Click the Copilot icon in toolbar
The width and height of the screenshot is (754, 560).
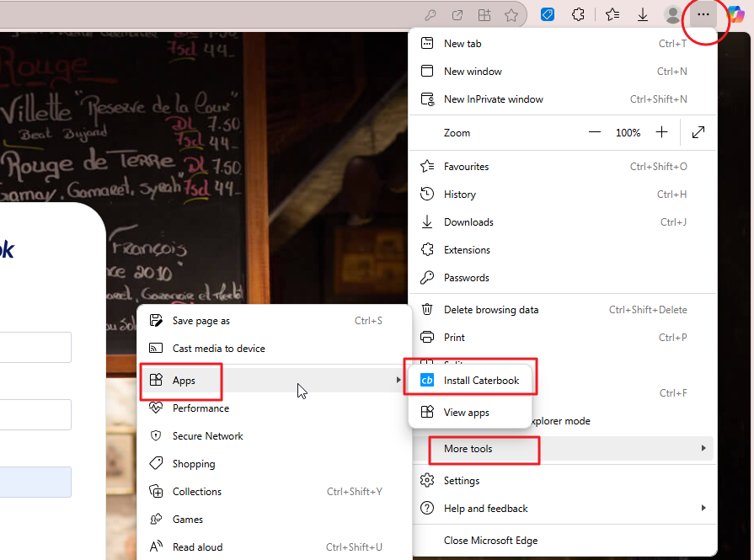[x=735, y=14]
